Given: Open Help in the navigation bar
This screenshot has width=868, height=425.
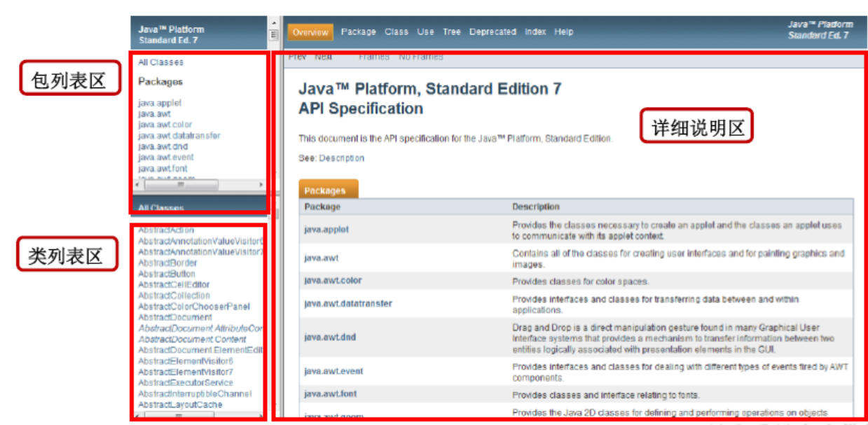Looking at the screenshot, I should 563,32.
